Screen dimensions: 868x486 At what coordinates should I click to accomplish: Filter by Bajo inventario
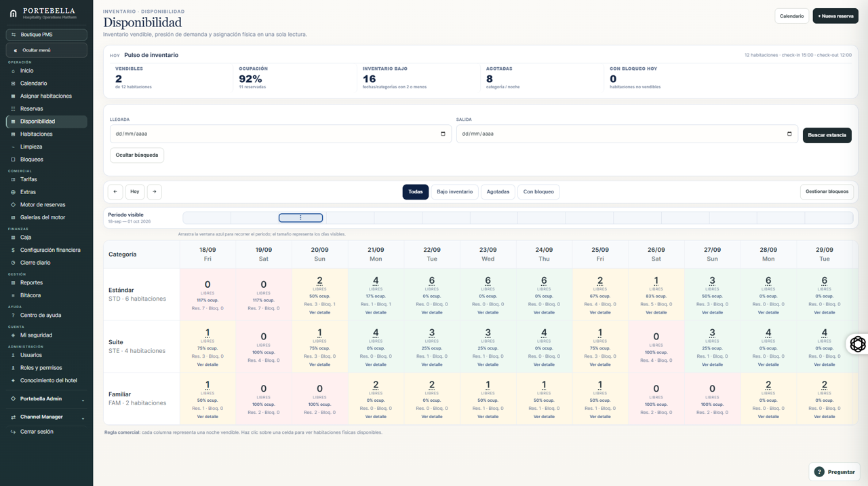[x=454, y=191]
